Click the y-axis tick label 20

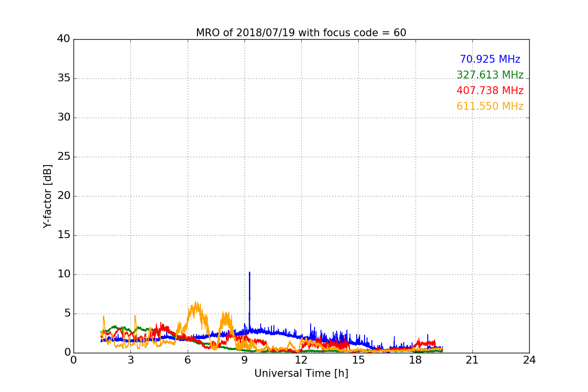click(x=64, y=196)
